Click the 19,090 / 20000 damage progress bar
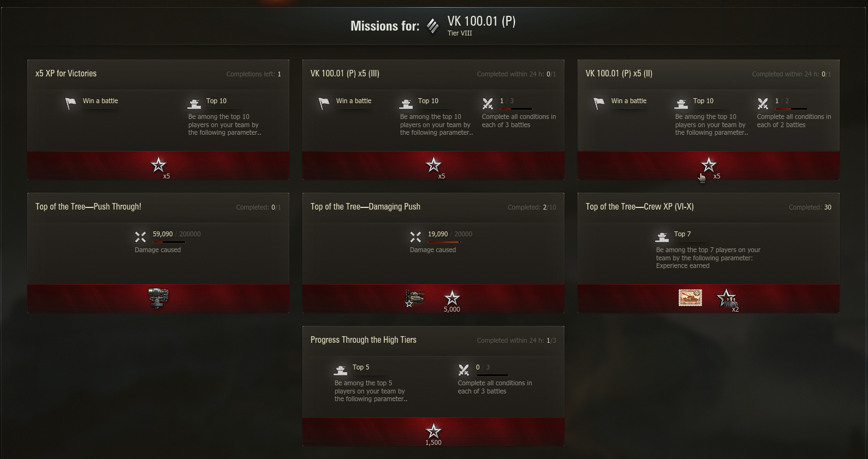This screenshot has height=459, width=868. click(x=444, y=242)
